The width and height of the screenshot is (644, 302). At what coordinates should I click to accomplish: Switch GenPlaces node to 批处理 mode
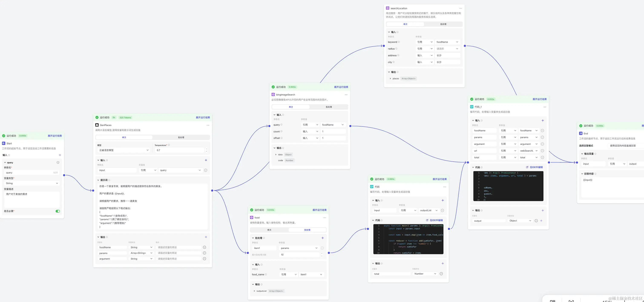[x=181, y=138]
